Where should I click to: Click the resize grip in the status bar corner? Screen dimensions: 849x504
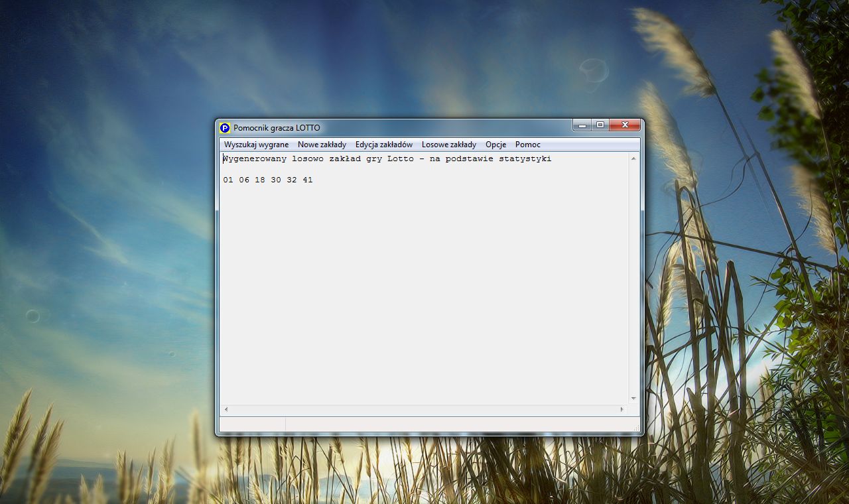pos(635,428)
